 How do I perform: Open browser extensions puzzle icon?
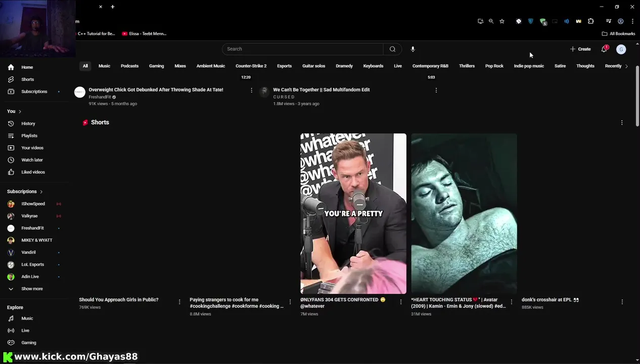[x=590, y=21]
